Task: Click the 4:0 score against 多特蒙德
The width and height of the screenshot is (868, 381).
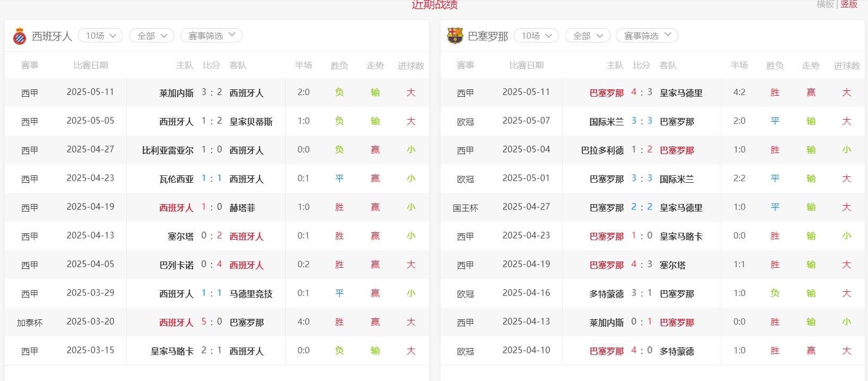Action: click(641, 351)
